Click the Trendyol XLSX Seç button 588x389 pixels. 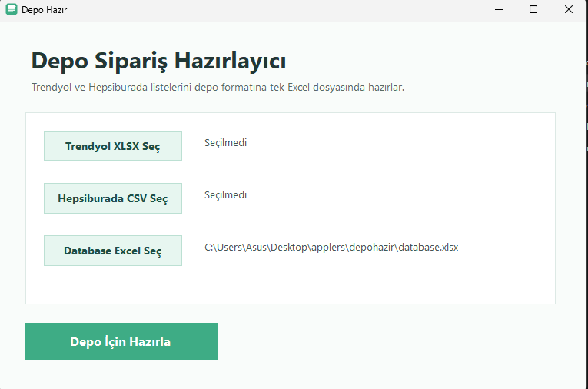click(x=113, y=146)
